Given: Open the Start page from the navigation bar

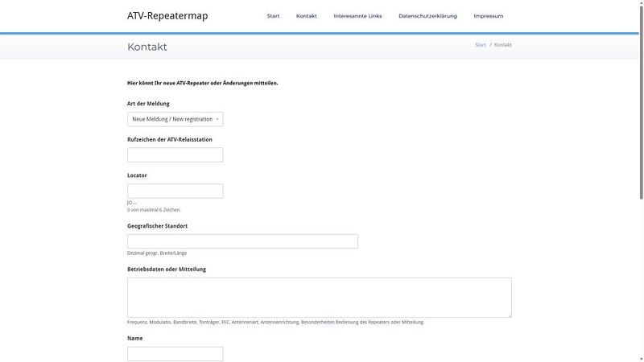Looking at the screenshot, I should coord(273,16).
